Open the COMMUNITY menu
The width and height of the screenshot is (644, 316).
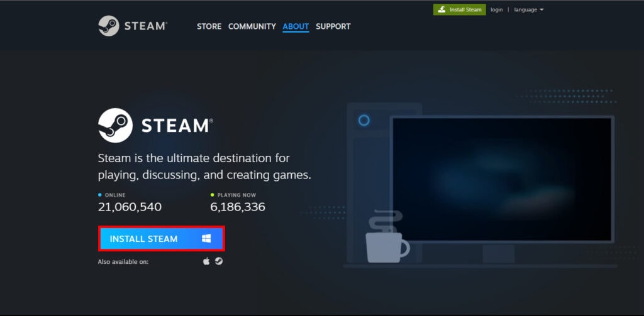point(252,26)
